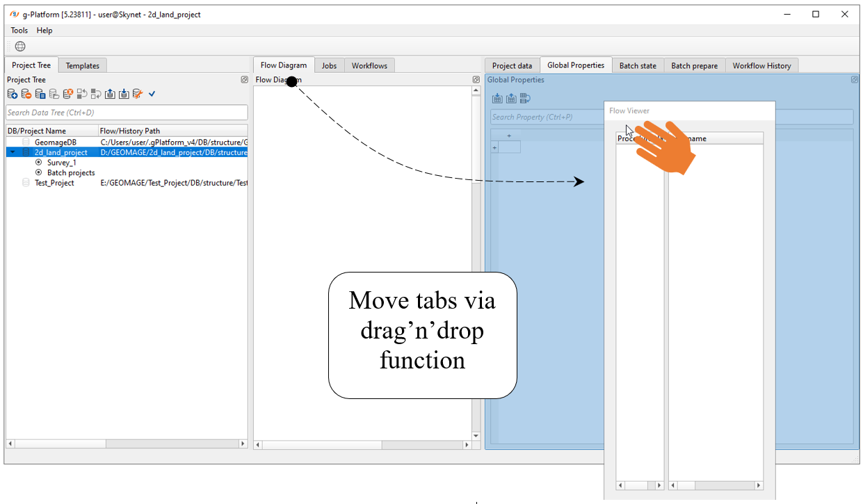Viewport: 863px width, 504px height.
Task: Click the Search Data Tree field
Action: 127,113
